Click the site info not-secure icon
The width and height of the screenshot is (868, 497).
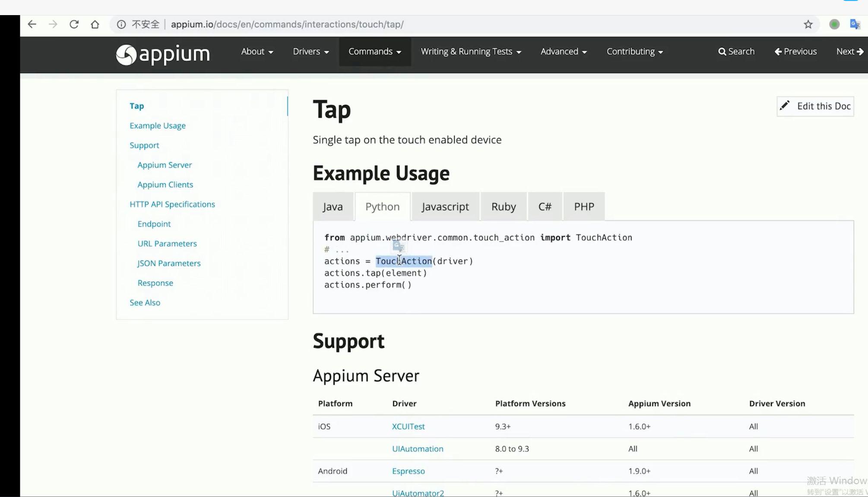pyautogui.click(x=121, y=24)
